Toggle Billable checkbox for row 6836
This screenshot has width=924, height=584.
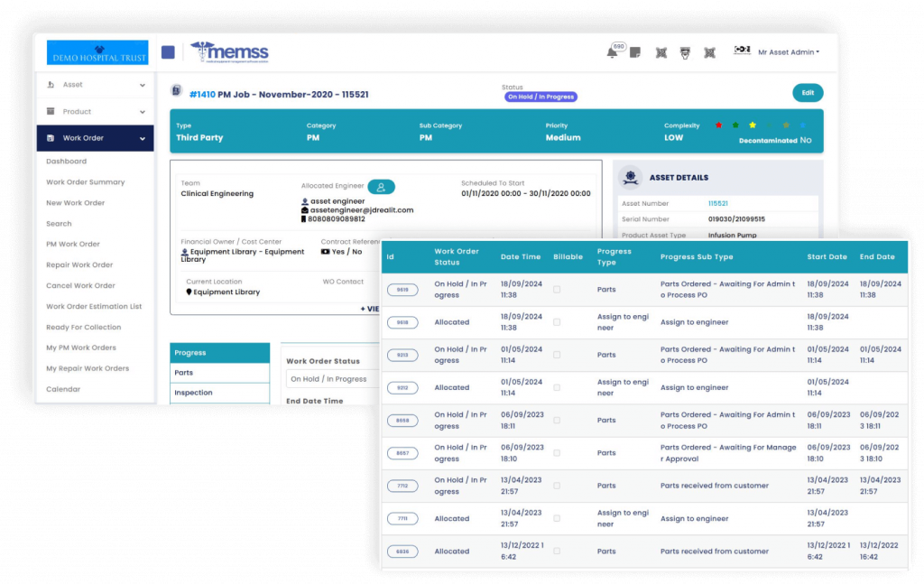pyautogui.click(x=557, y=552)
